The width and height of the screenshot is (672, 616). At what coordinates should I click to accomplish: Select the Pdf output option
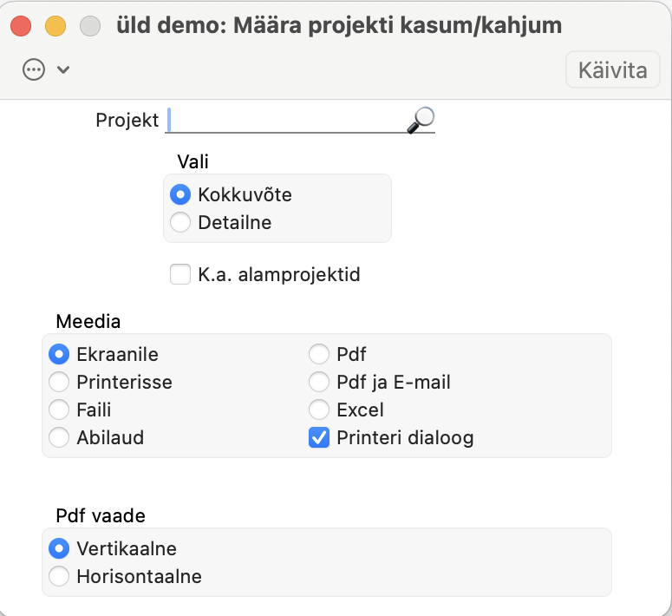(x=319, y=354)
